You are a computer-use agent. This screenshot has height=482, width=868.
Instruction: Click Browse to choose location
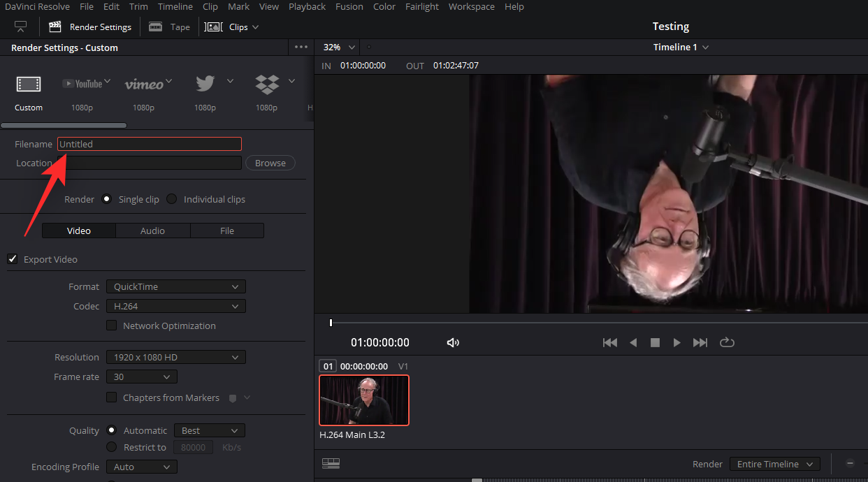(x=270, y=163)
